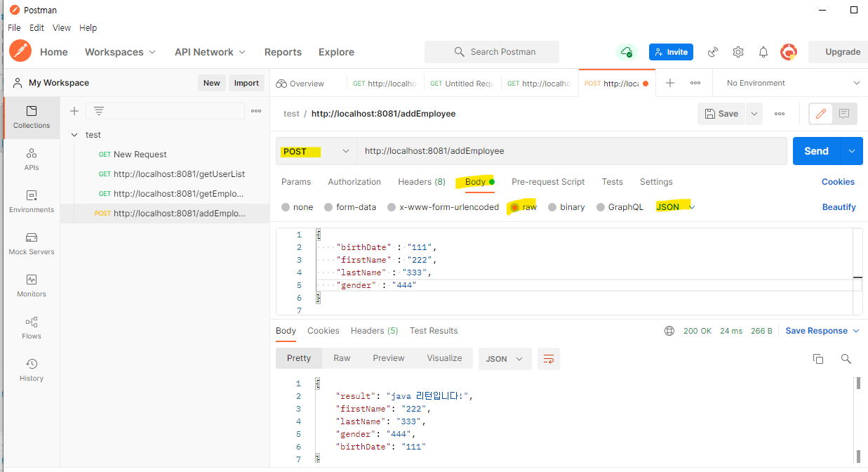Image resolution: width=868 pixels, height=472 pixels.
Task: Open the Cookies link
Action: (838, 182)
